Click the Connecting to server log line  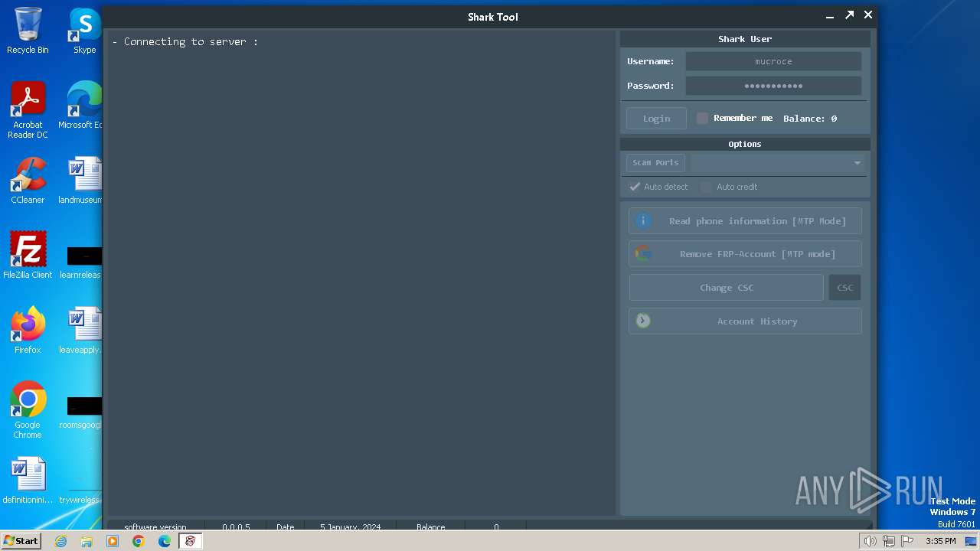coord(185,41)
